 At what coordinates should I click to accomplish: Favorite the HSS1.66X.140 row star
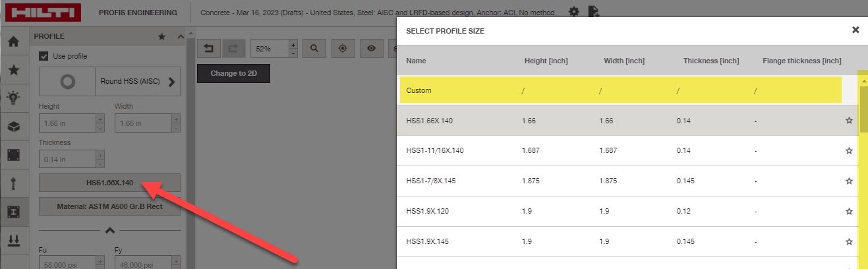click(849, 121)
